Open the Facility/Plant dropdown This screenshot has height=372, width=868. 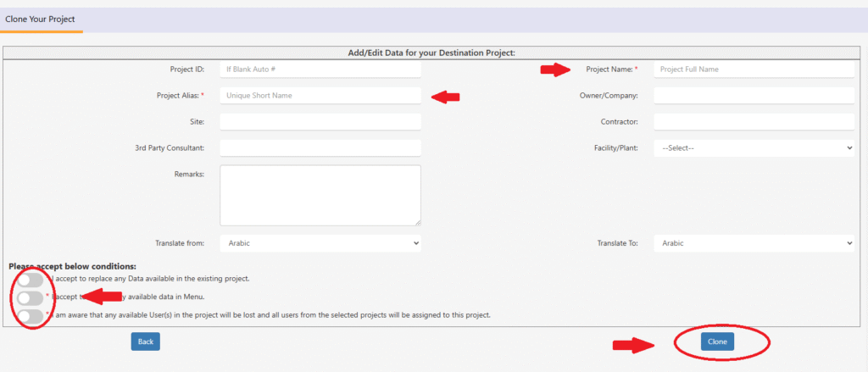pos(753,148)
